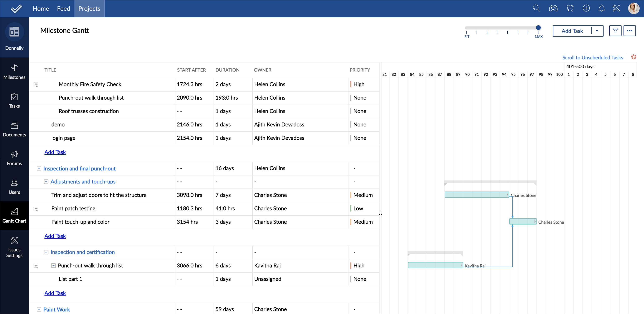This screenshot has width=644, height=314.
Task: Open notifications bell icon
Action: click(602, 8)
